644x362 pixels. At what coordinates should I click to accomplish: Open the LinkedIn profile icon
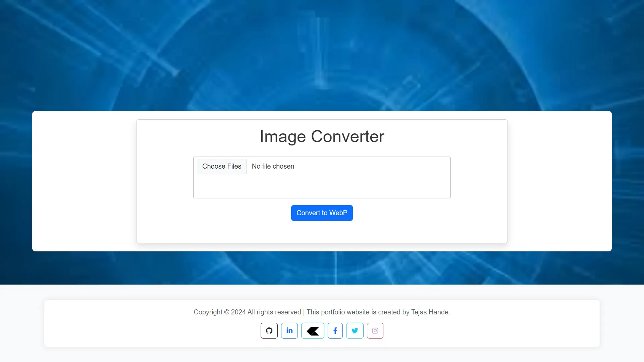pos(289,330)
